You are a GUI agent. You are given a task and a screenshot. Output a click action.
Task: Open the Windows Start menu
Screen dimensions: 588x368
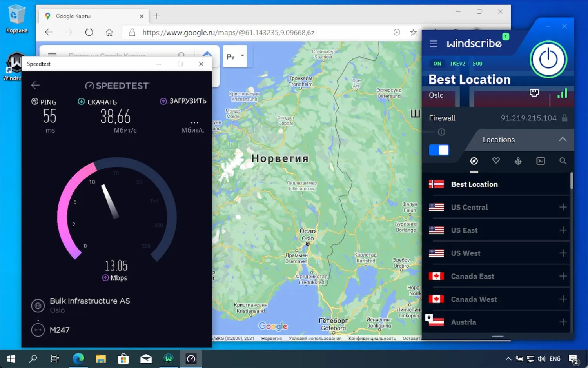(x=11, y=359)
